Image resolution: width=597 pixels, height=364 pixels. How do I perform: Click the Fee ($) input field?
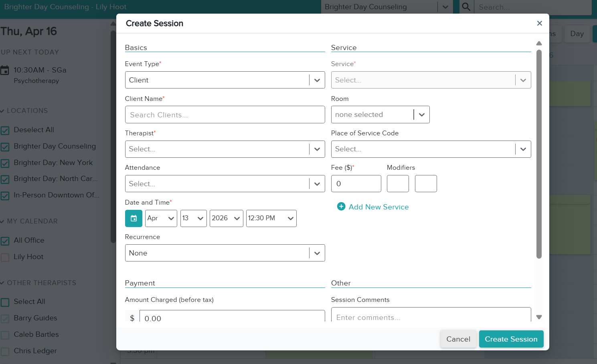[356, 184]
